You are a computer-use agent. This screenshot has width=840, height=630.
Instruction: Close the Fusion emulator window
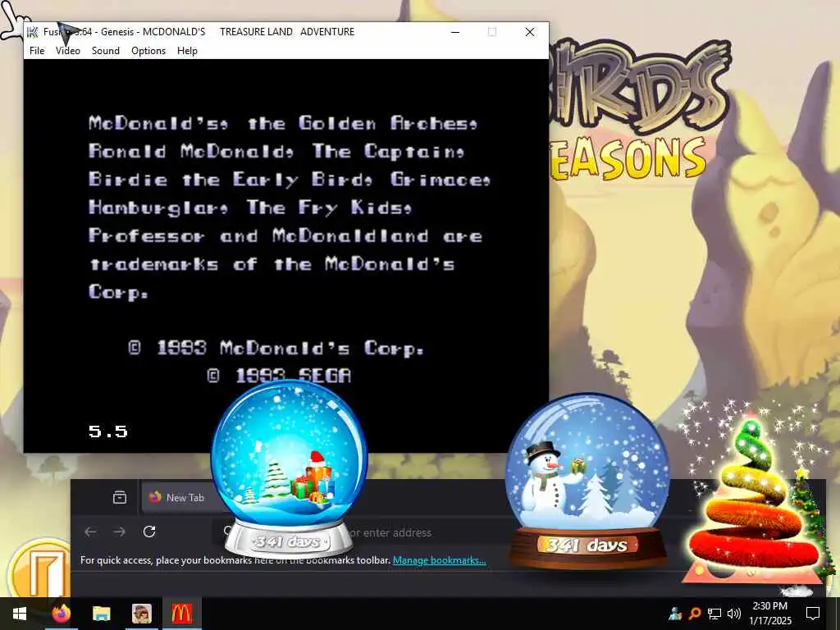(x=530, y=32)
